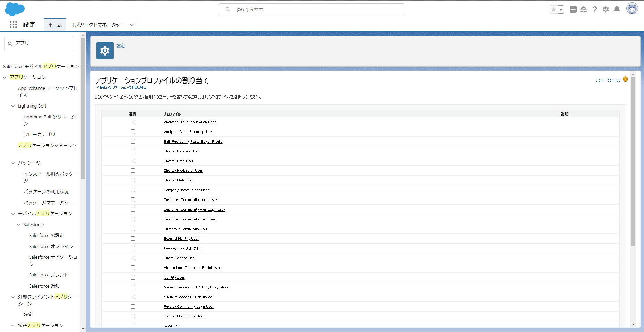Image resolution: width=644 pixels, height=332 pixels.
Task: Collapse the Lightning Bolt tree node
Action: (x=13, y=106)
